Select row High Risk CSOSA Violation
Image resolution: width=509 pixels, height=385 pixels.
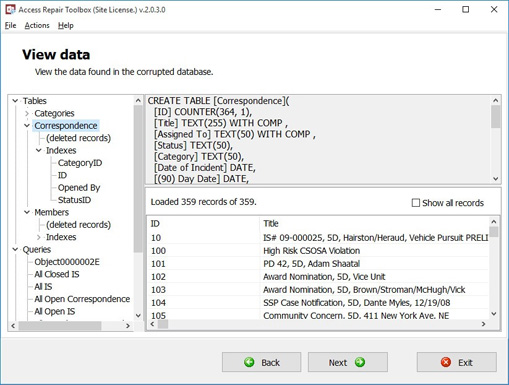click(318, 251)
